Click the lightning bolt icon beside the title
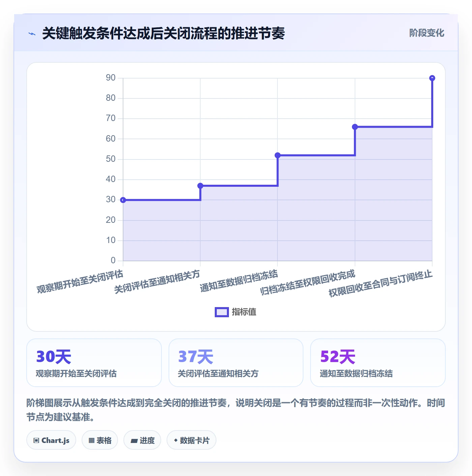472x476 pixels. pyautogui.click(x=32, y=34)
